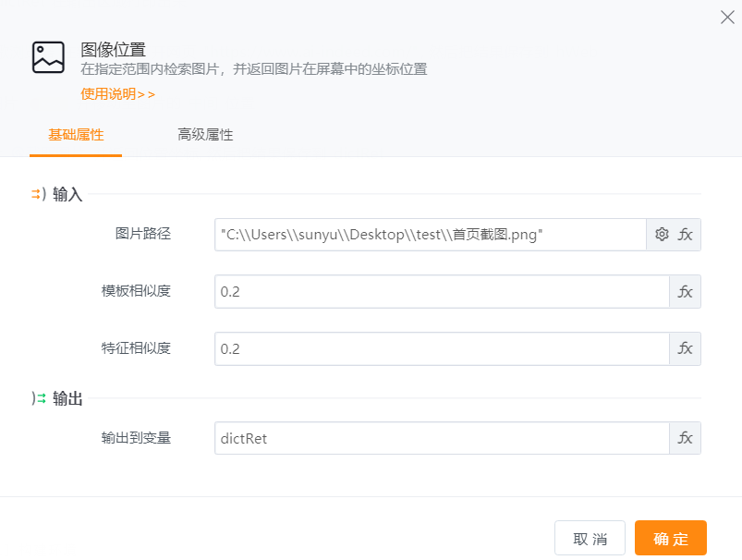Click the green 输出 section arrow icon
The height and width of the screenshot is (560, 742).
(38, 398)
